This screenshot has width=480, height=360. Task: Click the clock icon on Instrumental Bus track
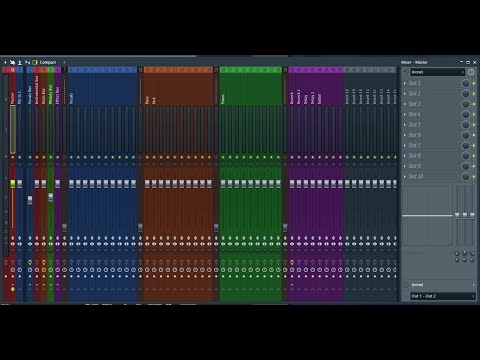37,269
